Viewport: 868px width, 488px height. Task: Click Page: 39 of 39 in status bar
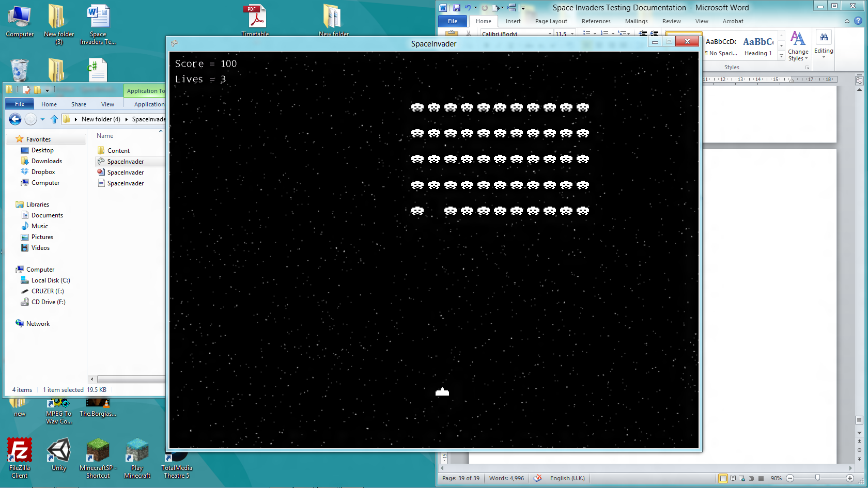[x=461, y=478]
